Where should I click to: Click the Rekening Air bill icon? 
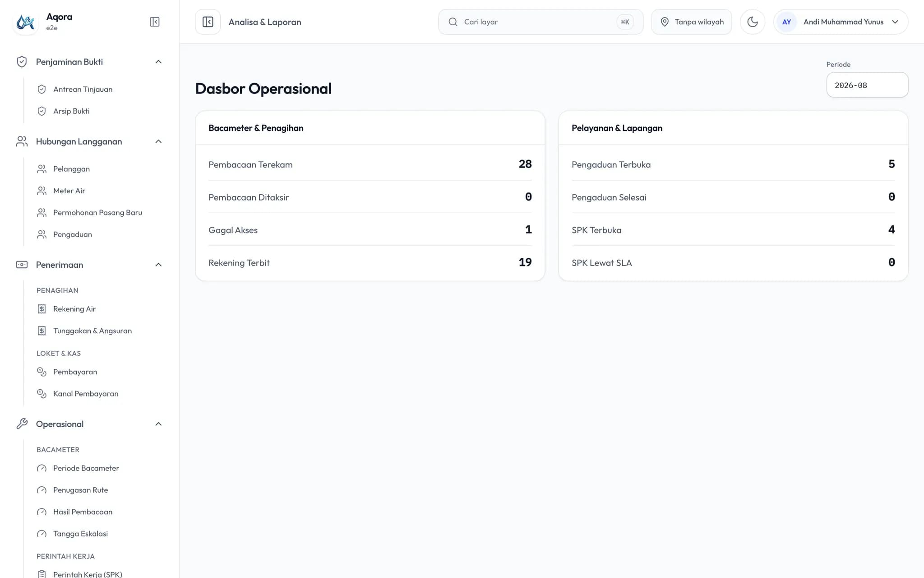coord(42,309)
